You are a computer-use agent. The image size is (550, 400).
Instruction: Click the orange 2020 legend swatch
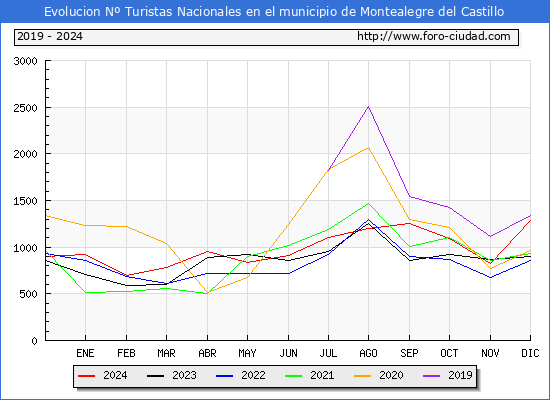click(x=362, y=376)
